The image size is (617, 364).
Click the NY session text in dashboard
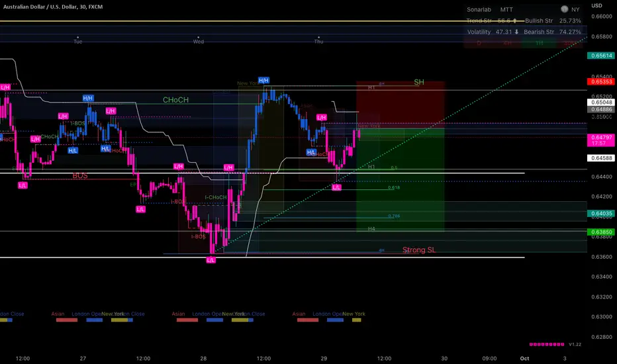coord(575,9)
